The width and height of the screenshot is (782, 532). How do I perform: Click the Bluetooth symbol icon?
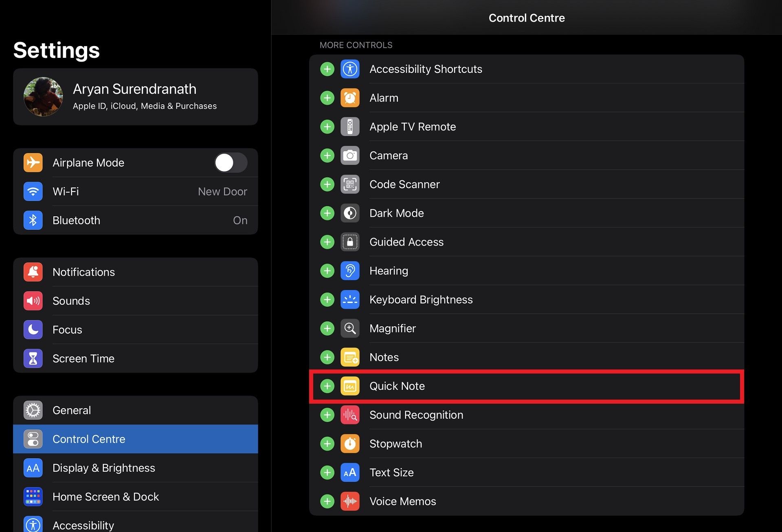[x=33, y=220]
